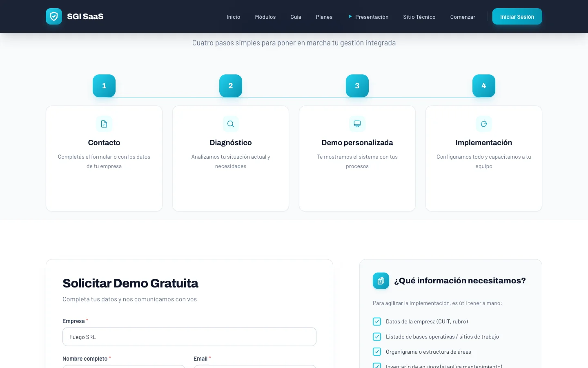The width and height of the screenshot is (588, 368).
Task: Select the step 1 number badge
Action: (104, 86)
